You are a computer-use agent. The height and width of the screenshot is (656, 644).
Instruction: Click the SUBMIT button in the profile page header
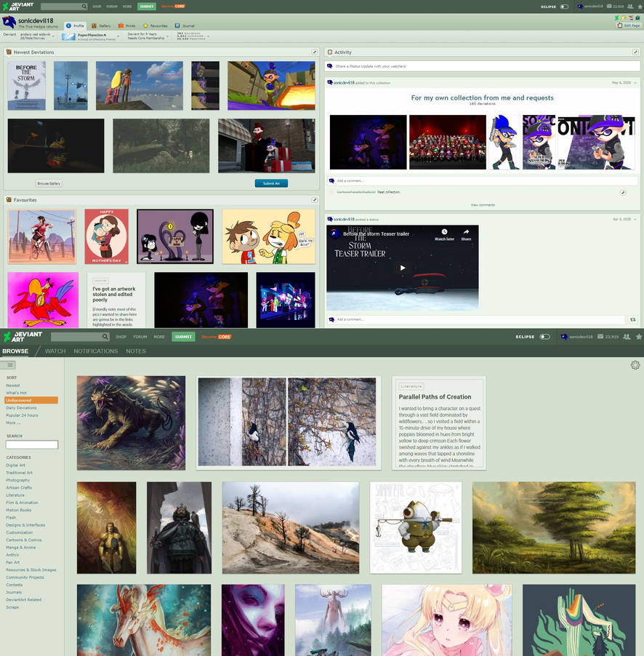click(x=146, y=7)
